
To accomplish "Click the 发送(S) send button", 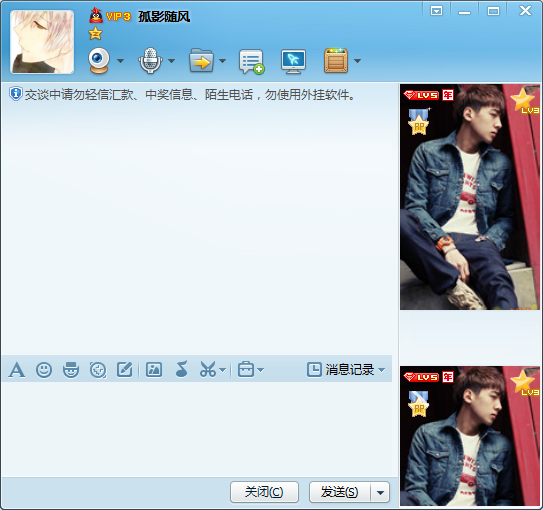I will tap(340, 492).
